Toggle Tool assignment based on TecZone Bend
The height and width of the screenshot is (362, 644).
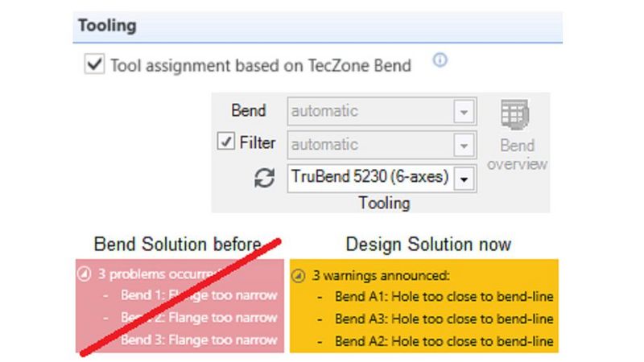pyautogui.click(x=94, y=65)
